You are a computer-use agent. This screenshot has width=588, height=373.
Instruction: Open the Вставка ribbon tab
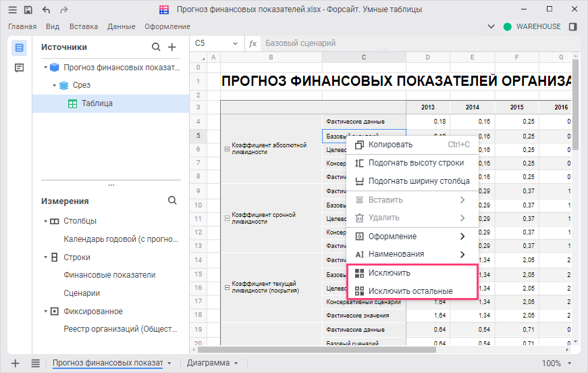tap(84, 26)
